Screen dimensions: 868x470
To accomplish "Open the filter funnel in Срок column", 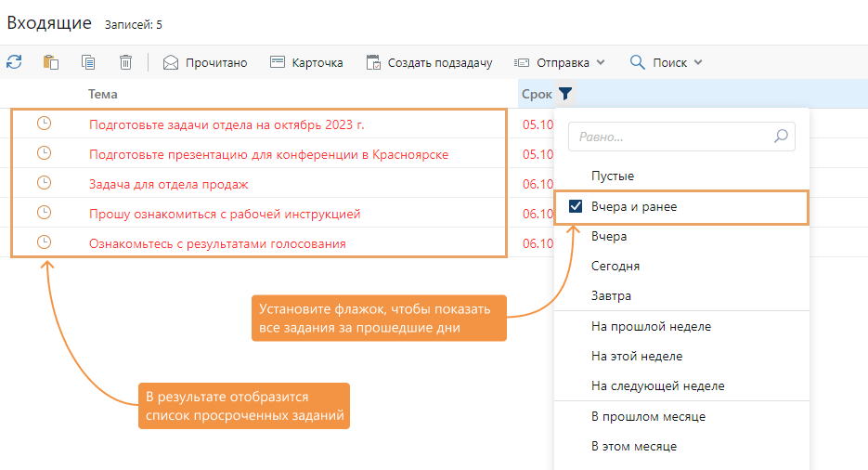I will (565, 94).
